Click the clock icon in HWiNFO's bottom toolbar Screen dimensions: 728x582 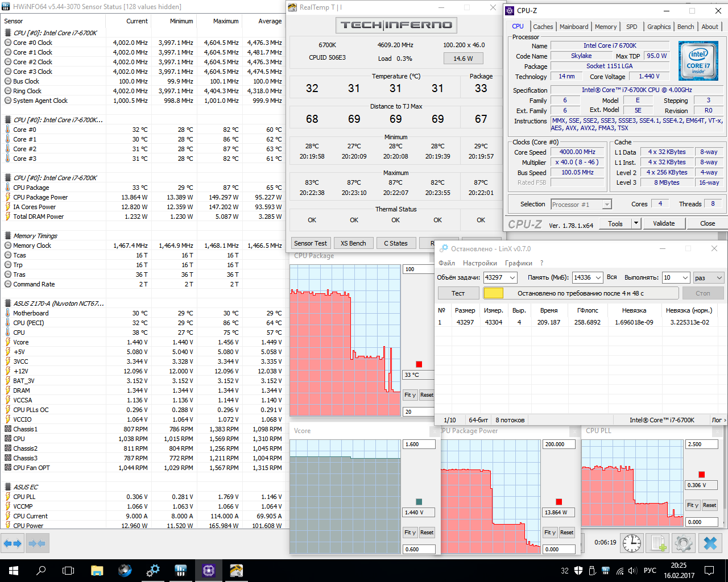632,543
